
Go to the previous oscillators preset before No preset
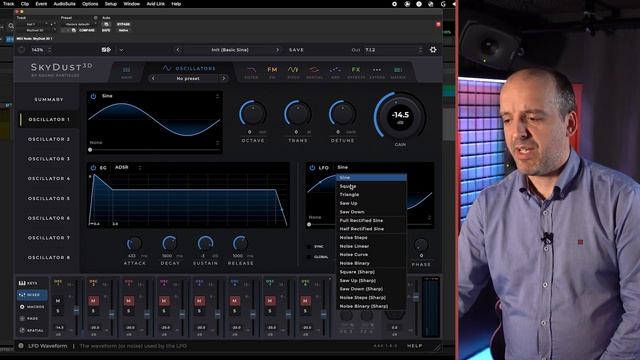pos(153,78)
